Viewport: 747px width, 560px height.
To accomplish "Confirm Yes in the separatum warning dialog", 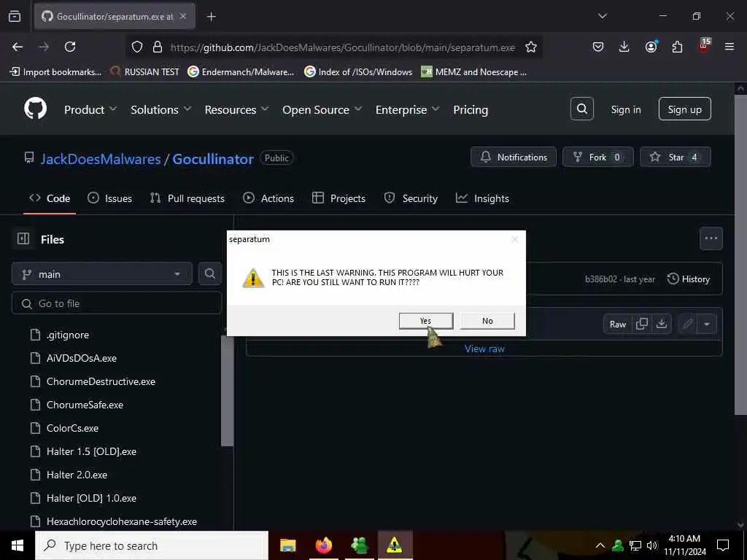I will tap(425, 321).
